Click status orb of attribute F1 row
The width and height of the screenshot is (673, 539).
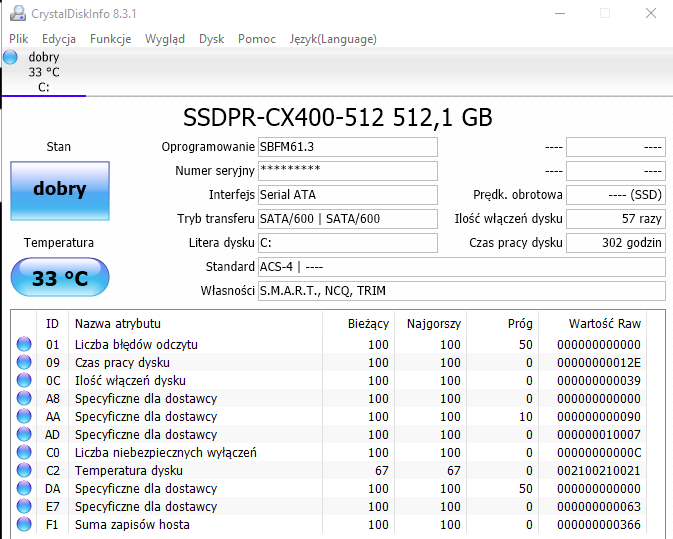click(x=24, y=524)
